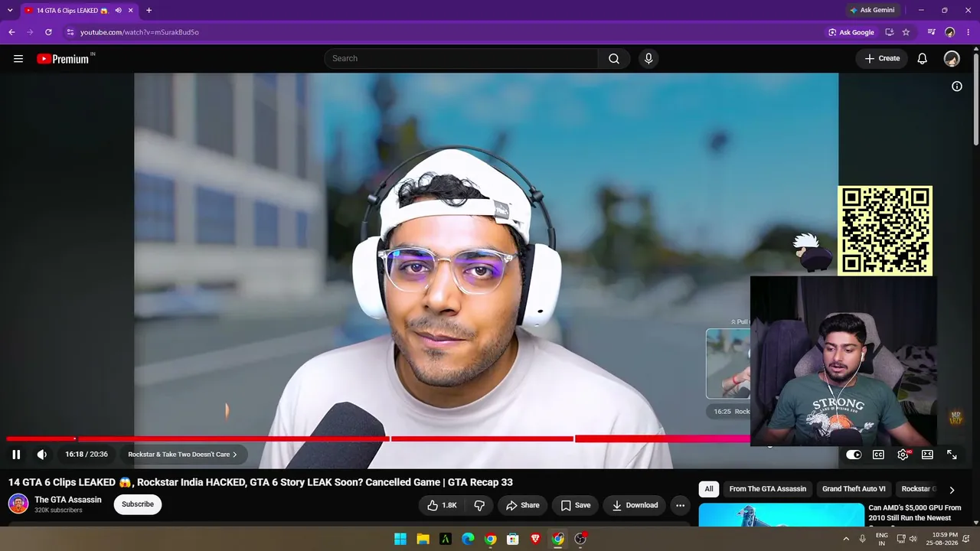Screen dimensions: 980x551
Task: Mute the video volume
Action: pyautogui.click(x=42, y=455)
